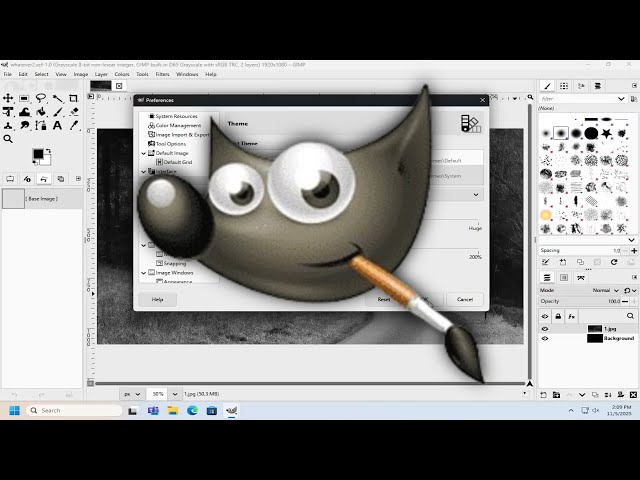The image size is (640, 480).
Task: Open the Preferences theme dropdown arrow
Action: (476, 195)
